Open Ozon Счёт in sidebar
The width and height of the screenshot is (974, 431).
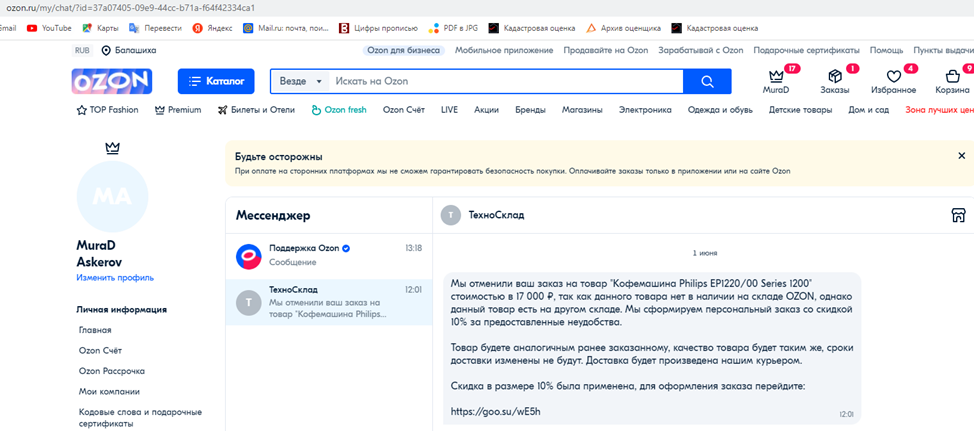click(x=100, y=350)
